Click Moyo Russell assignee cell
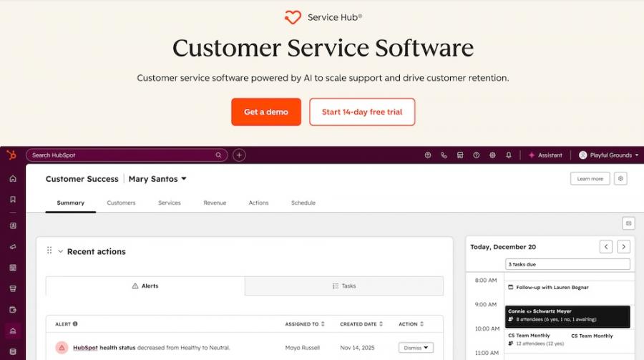This screenshot has width=644, height=360. pyautogui.click(x=302, y=348)
